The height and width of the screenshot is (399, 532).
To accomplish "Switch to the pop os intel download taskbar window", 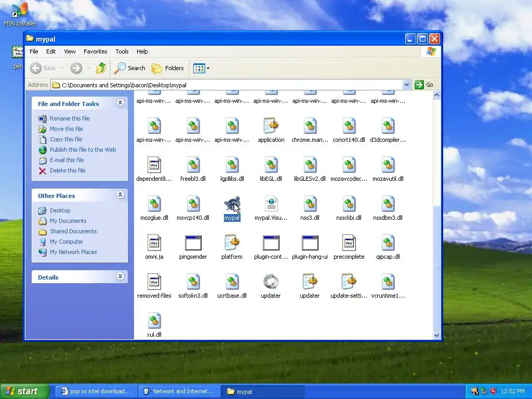I will [95, 392].
